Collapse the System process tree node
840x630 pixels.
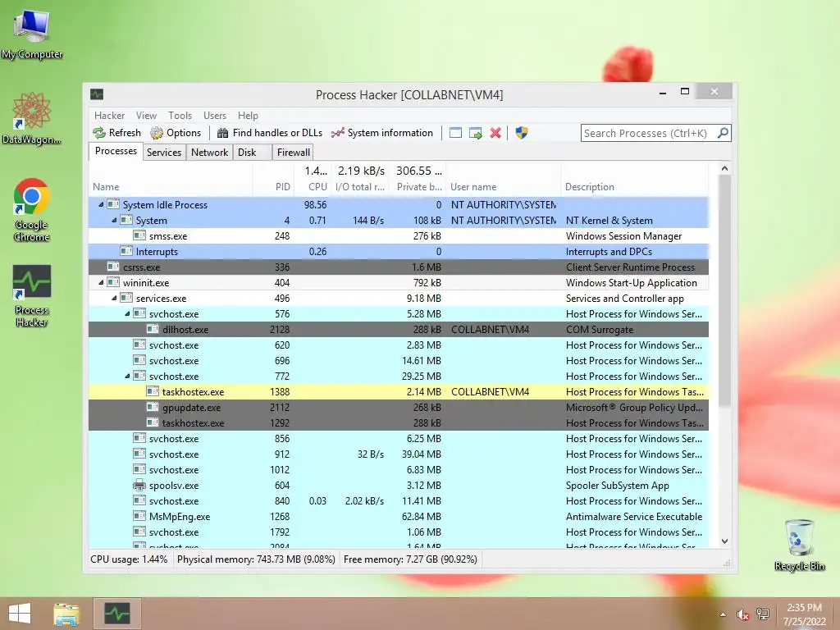click(114, 220)
